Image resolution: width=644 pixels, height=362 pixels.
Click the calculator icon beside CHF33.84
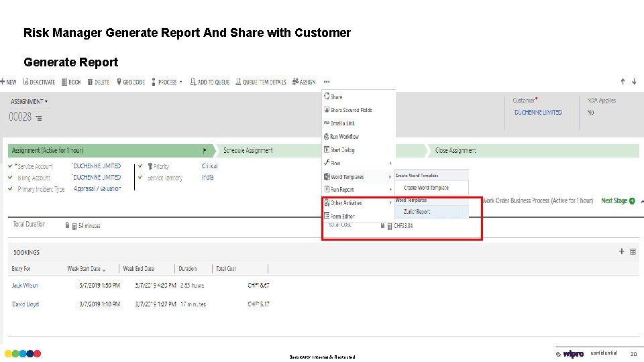coord(389,226)
